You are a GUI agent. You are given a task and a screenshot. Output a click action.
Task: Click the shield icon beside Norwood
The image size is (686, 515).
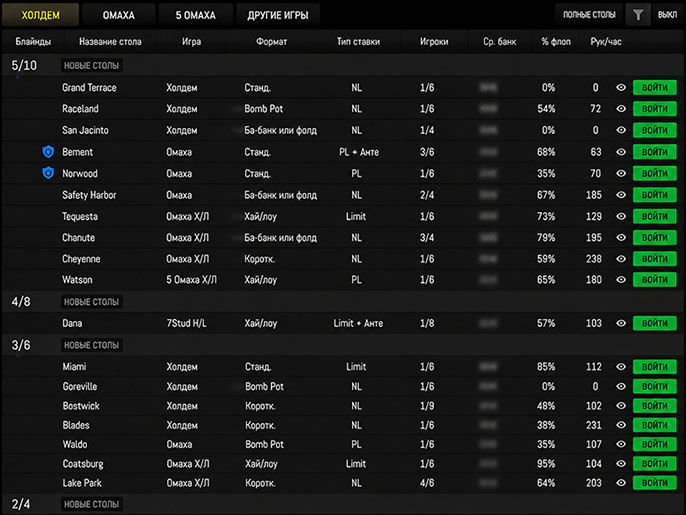(48, 173)
